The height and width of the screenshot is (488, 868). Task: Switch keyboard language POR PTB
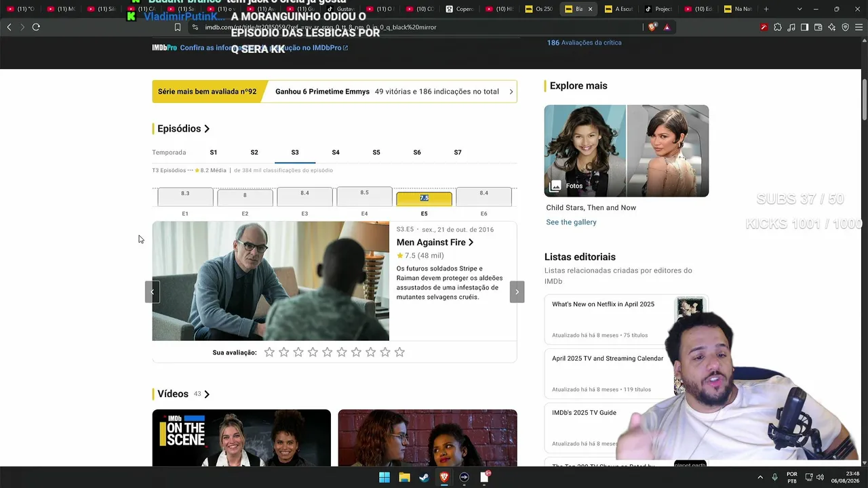pyautogui.click(x=792, y=477)
